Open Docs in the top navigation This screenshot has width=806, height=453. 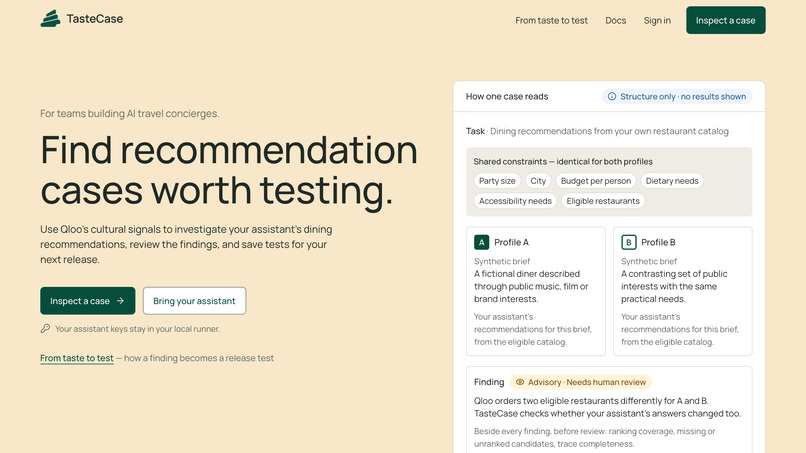coord(615,21)
